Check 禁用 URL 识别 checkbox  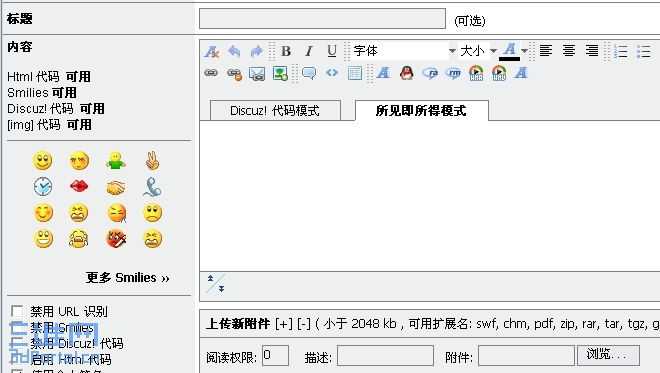click(x=17, y=311)
